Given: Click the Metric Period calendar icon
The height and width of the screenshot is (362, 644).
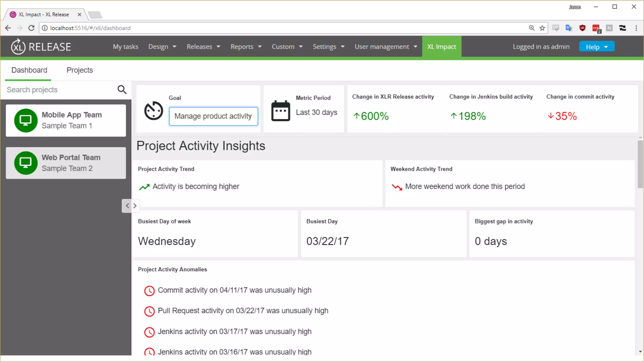Looking at the screenshot, I should click(280, 111).
